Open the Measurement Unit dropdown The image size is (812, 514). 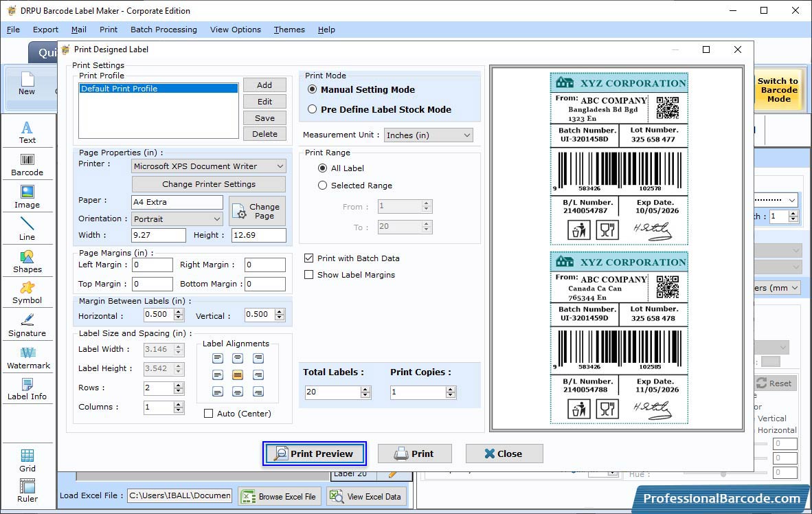[x=428, y=135]
